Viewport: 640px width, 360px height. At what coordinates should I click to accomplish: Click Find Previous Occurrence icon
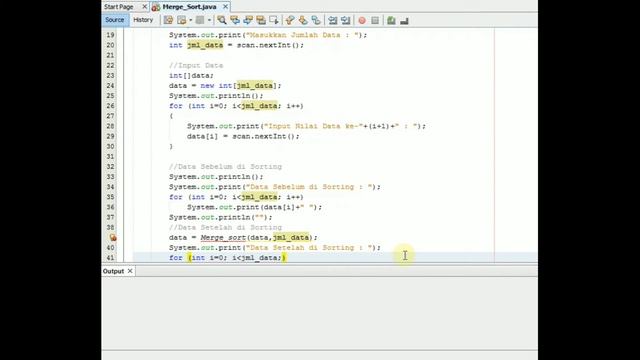click(235, 20)
